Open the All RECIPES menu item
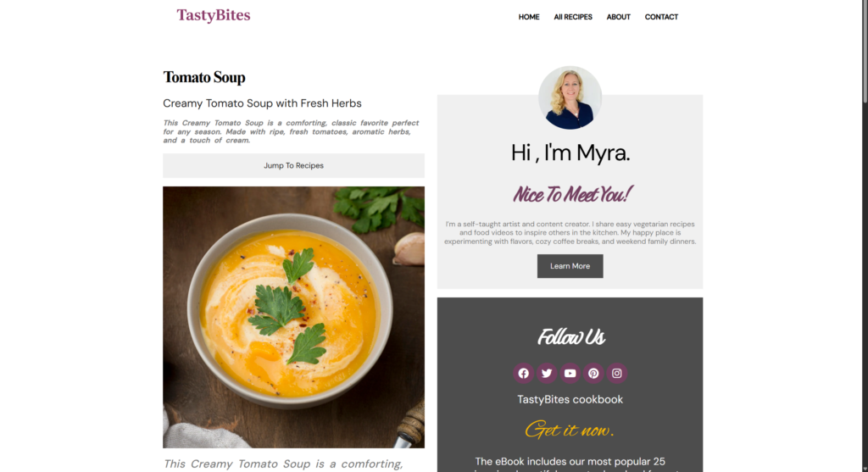 pyautogui.click(x=573, y=17)
